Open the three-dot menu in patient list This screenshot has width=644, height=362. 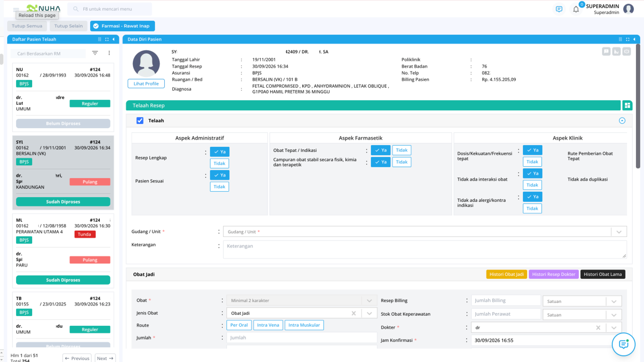[x=109, y=53]
